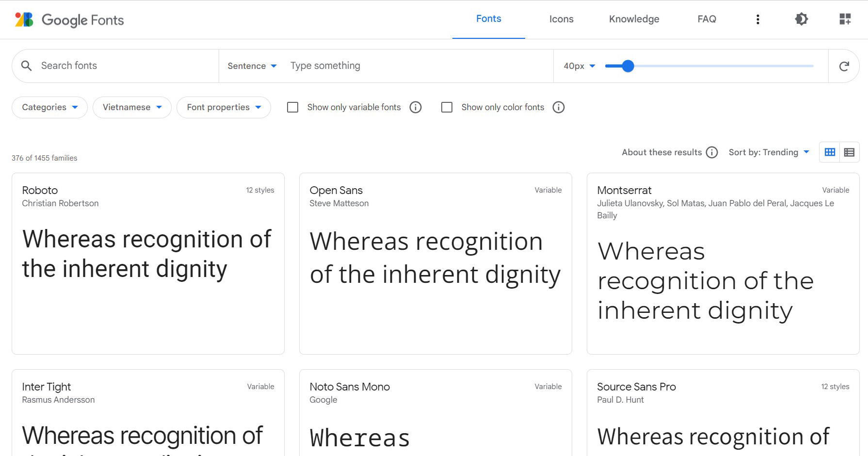Click the reset circular arrow icon
The image size is (868, 456).
tap(844, 66)
